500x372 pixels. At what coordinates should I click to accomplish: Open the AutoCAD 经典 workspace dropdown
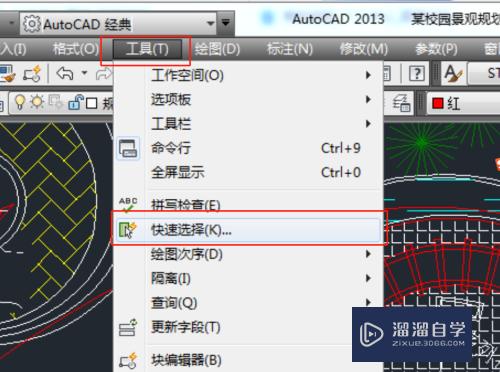pos(210,24)
